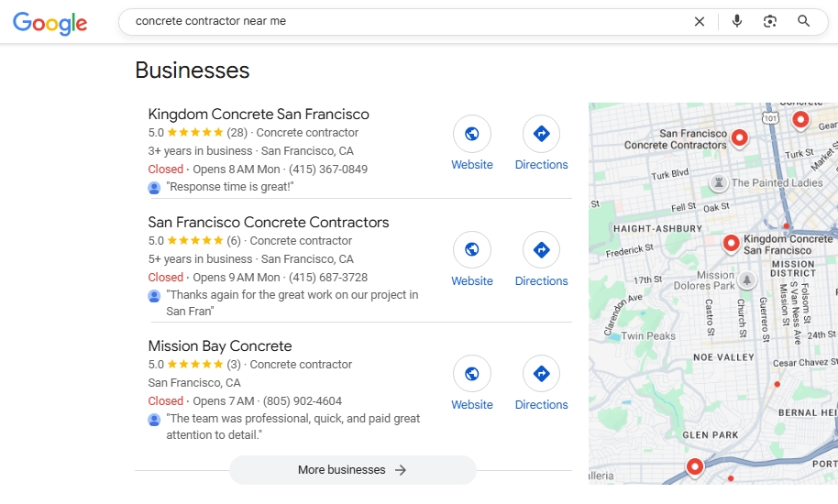Click MISSION DISTRICT label on map

[793, 268]
